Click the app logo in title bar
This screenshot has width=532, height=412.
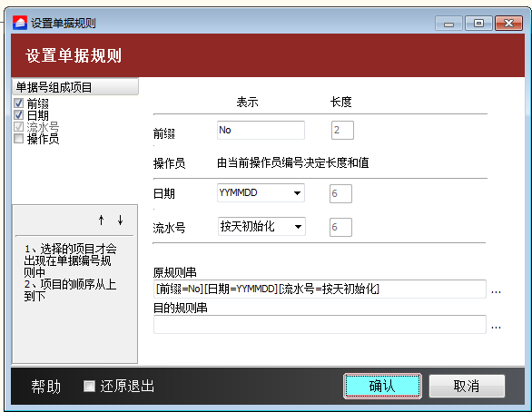(20, 23)
